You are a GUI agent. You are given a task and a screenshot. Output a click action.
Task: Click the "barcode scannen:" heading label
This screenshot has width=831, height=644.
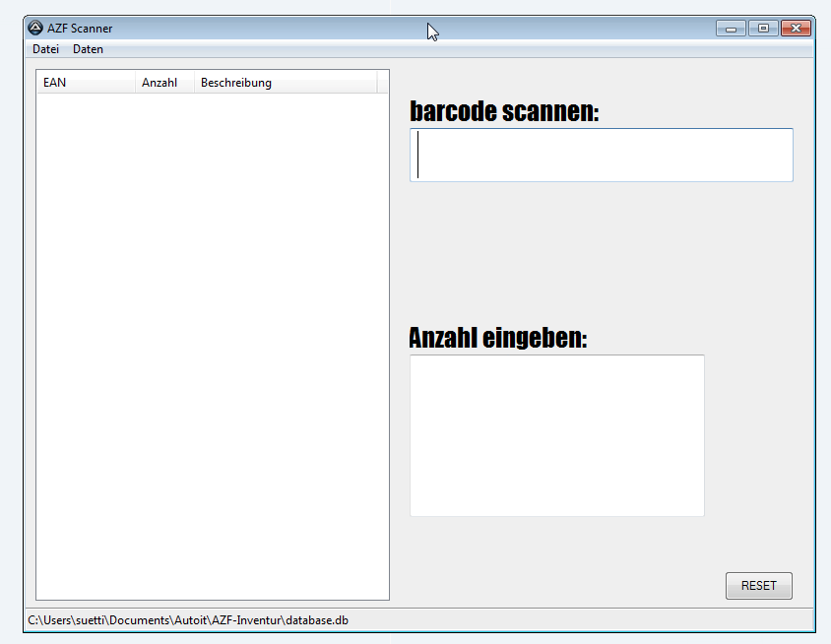pos(504,112)
